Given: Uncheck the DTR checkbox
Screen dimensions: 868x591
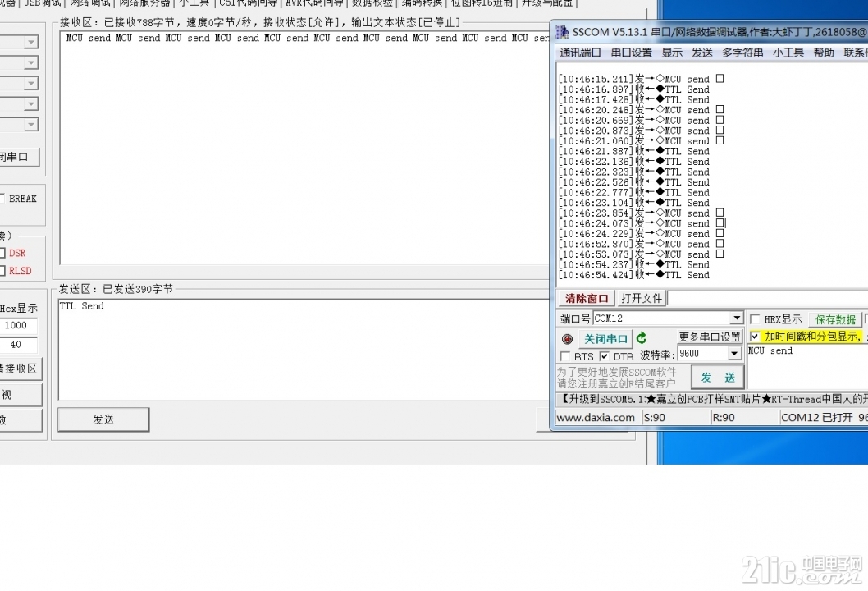Looking at the screenshot, I should [604, 356].
